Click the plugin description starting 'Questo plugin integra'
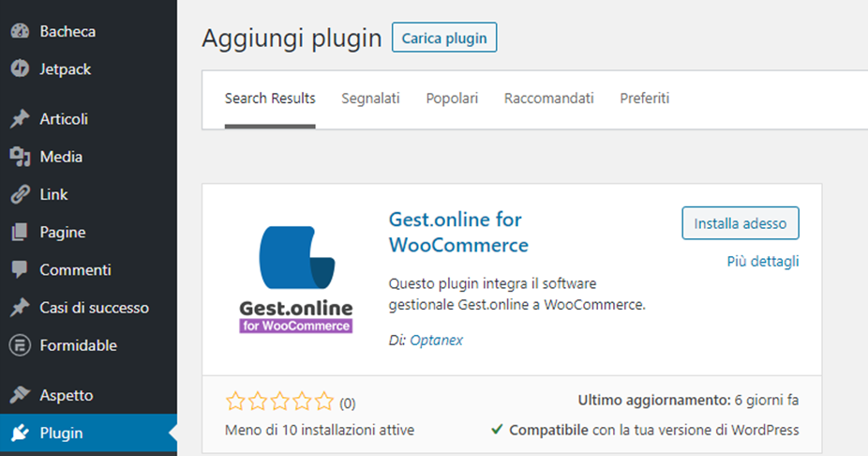Screen dimensions: 868x456 click(517, 295)
